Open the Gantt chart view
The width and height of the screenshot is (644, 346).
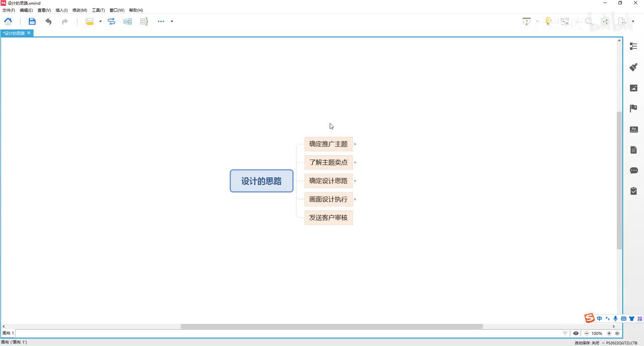coord(565,21)
